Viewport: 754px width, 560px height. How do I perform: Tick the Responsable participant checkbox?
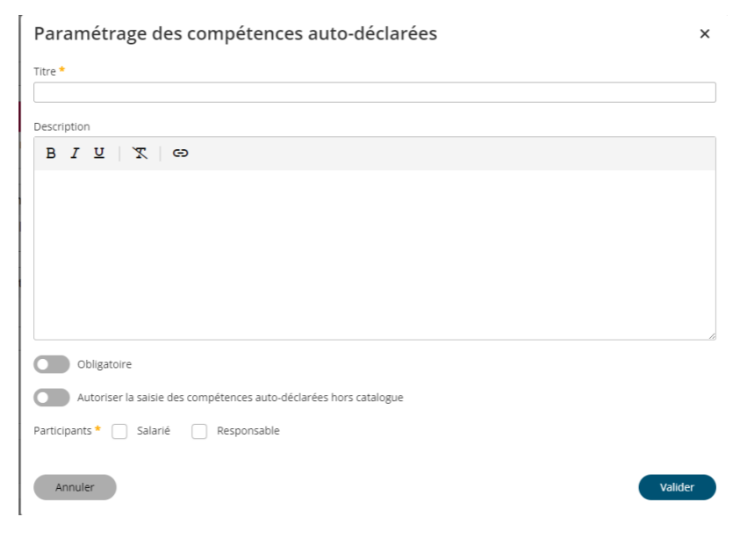pyautogui.click(x=199, y=431)
